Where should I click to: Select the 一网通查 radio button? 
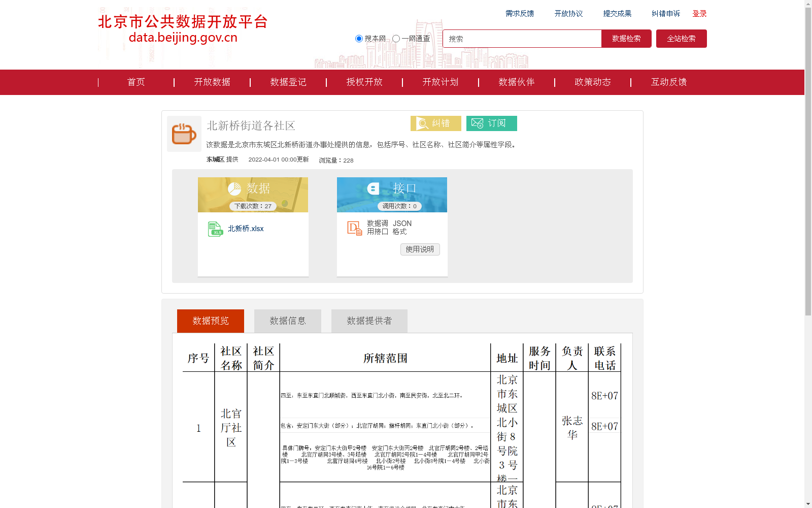[x=396, y=39]
